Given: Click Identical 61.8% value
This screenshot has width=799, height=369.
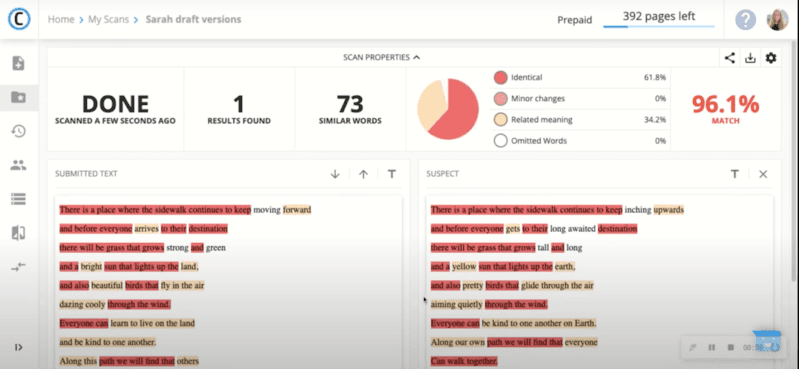Looking at the screenshot, I should 655,77.
